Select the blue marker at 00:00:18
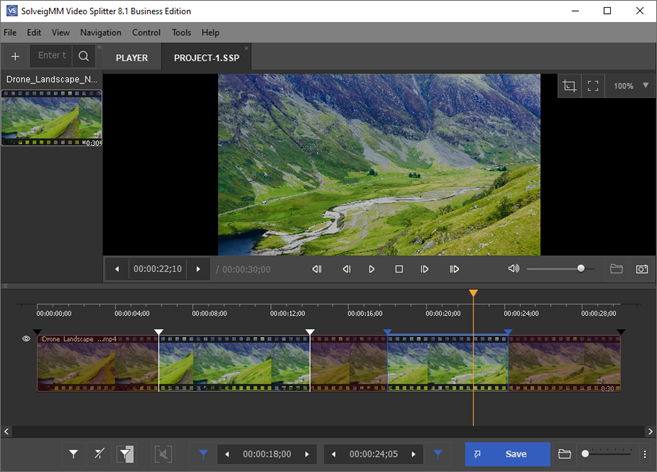The height and width of the screenshot is (472, 657). point(387,332)
